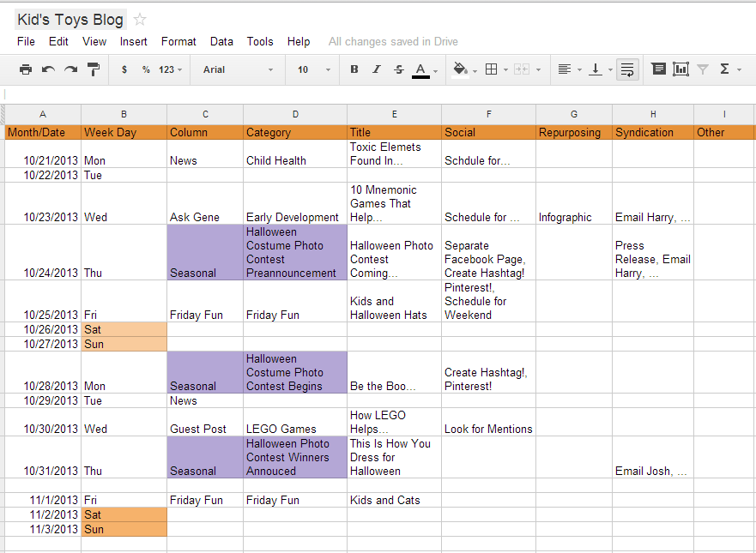Toggle wrap text button
The image size is (756, 553).
(626, 69)
